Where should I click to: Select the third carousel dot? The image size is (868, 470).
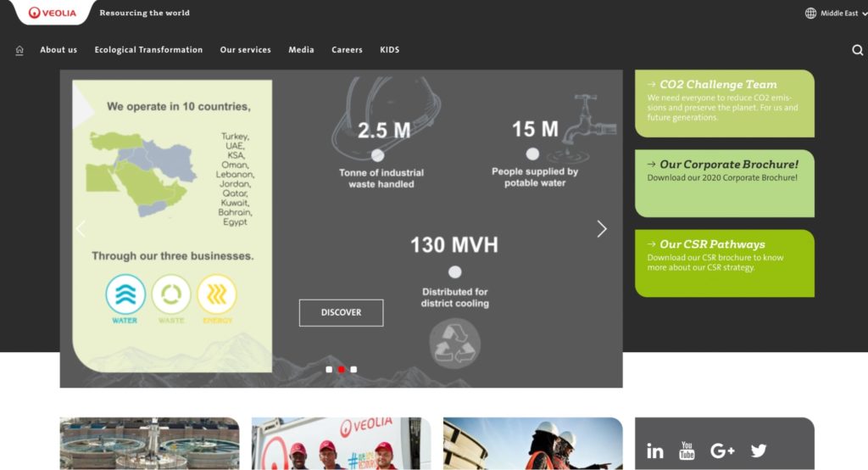click(x=353, y=369)
